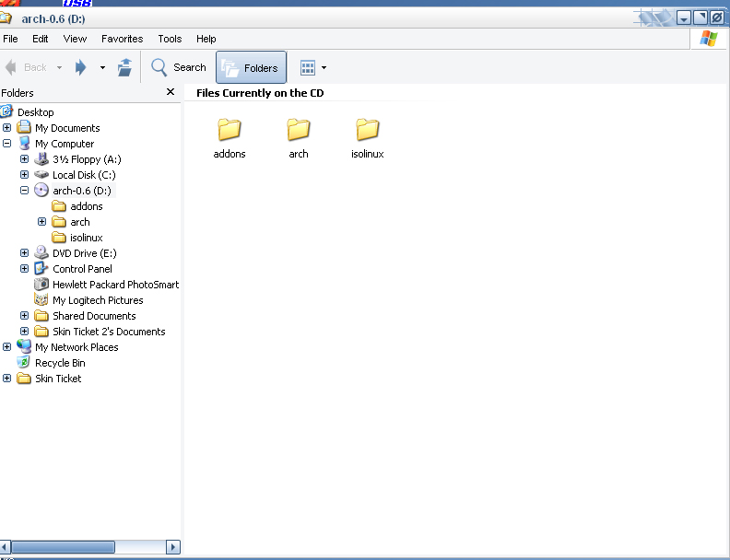Expand the arch subfolder in tree
Image resolution: width=730 pixels, height=560 pixels.
[41, 222]
